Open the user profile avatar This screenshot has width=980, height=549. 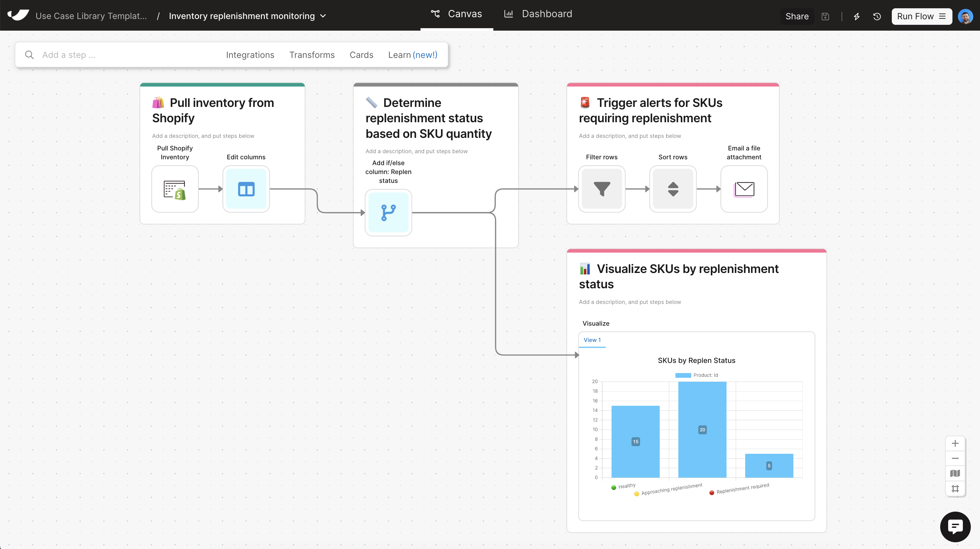(x=966, y=16)
